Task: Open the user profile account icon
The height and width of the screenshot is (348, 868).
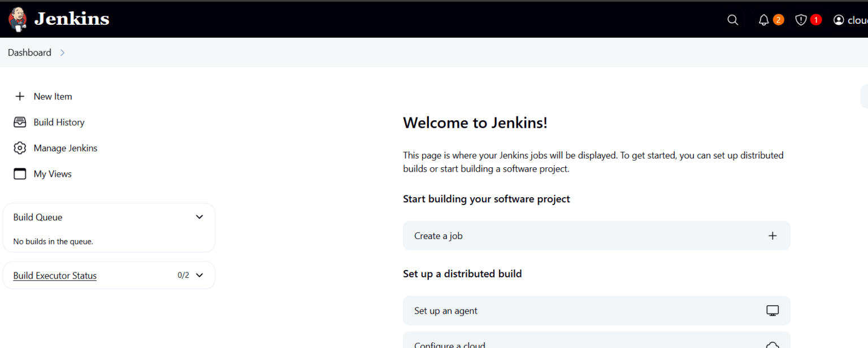Action: click(839, 19)
